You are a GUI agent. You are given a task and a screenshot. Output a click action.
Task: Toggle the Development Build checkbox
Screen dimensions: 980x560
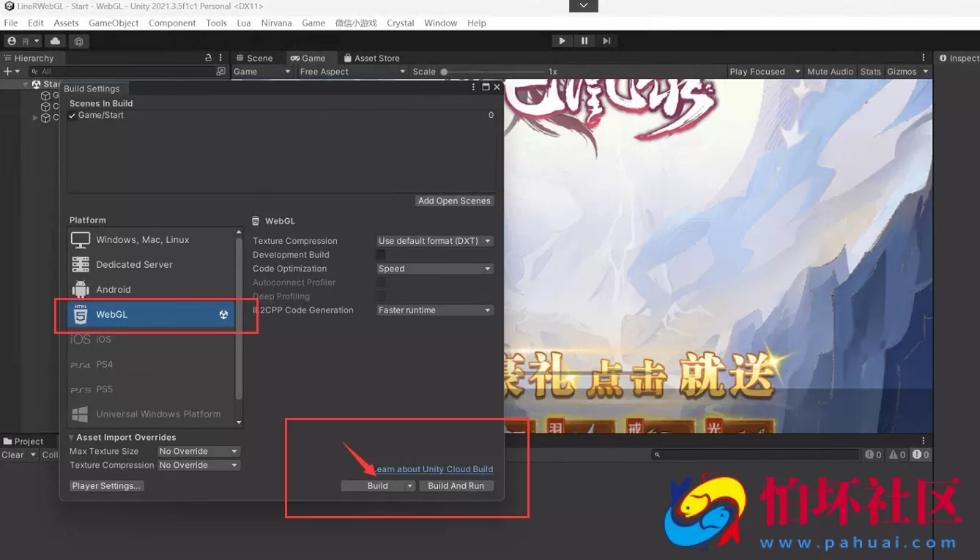[381, 255]
